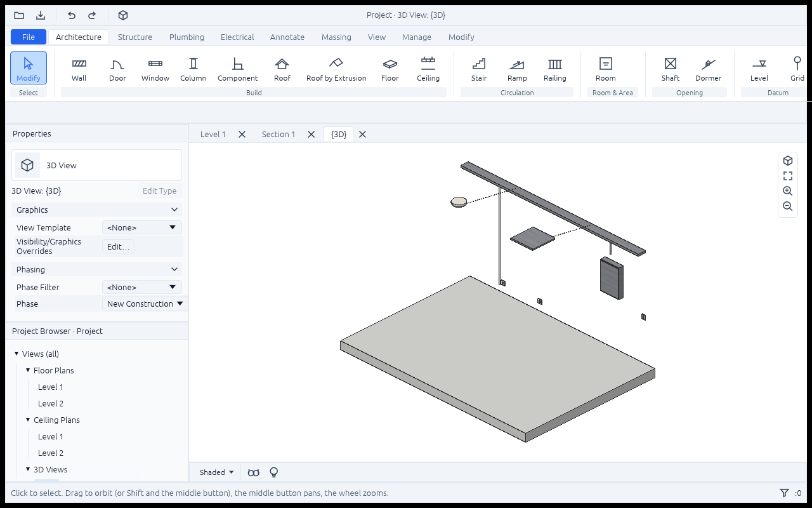Toggle the glasses icon in view bar
The width and height of the screenshot is (812, 508).
point(254,472)
